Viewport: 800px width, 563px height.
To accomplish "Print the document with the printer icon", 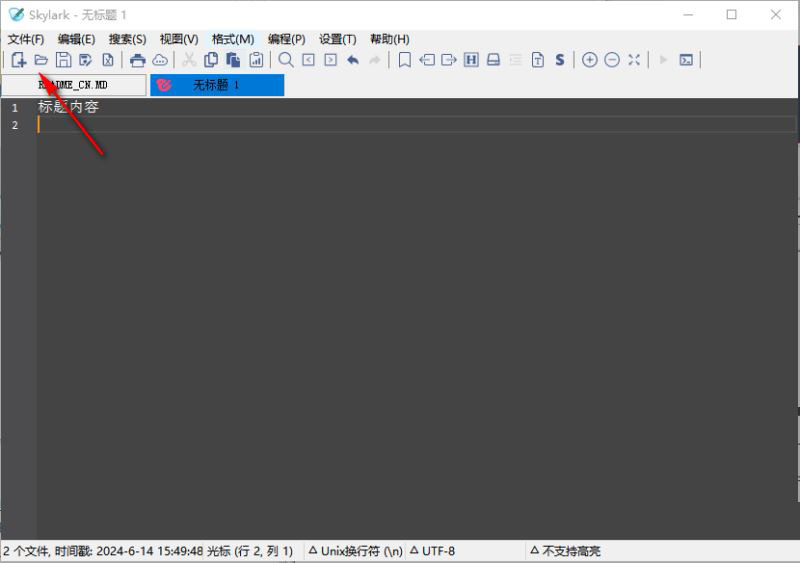I will click(x=137, y=60).
